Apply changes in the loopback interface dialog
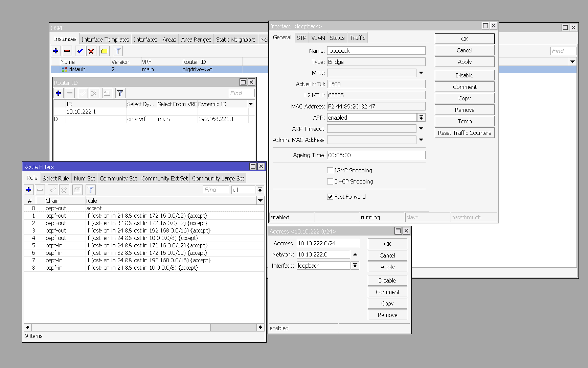The width and height of the screenshot is (588, 368). (464, 62)
